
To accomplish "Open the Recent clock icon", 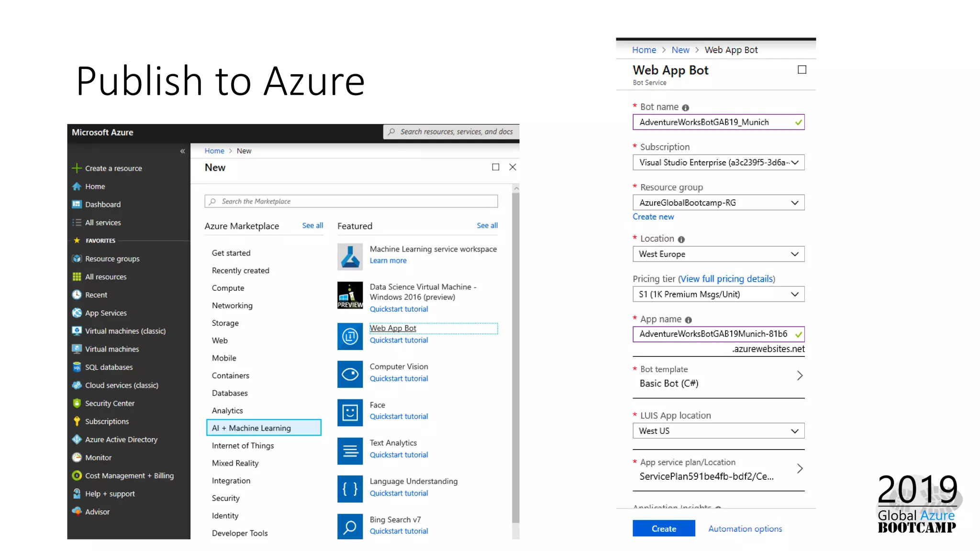I will pyautogui.click(x=77, y=295).
